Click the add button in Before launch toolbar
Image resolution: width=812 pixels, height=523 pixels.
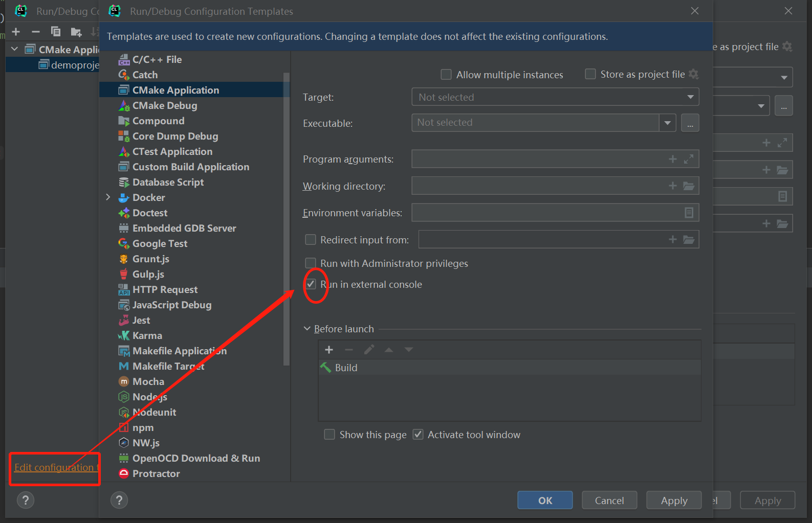coord(329,350)
